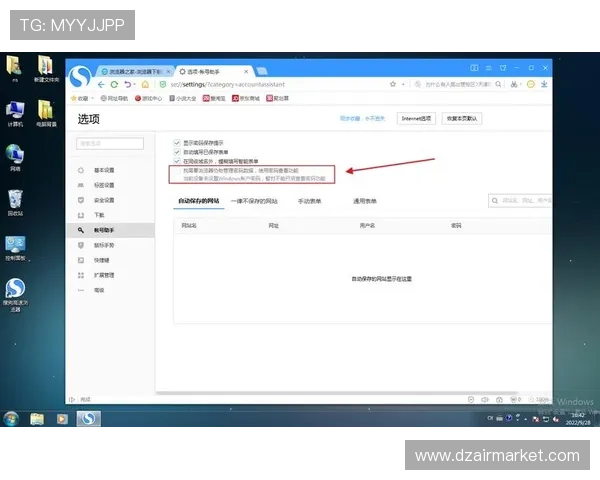Screen dimensions: 600x480
Task: Click the sidebar panel icon in title bar
Action: [474, 68]
